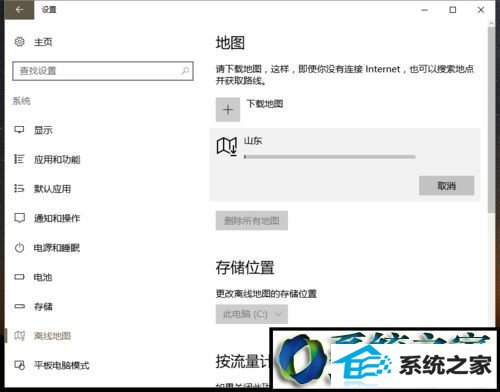Click the 更改离线地图的存储位置 label
The height and width of the screenshot is (392, 500).
pos(266,294)
